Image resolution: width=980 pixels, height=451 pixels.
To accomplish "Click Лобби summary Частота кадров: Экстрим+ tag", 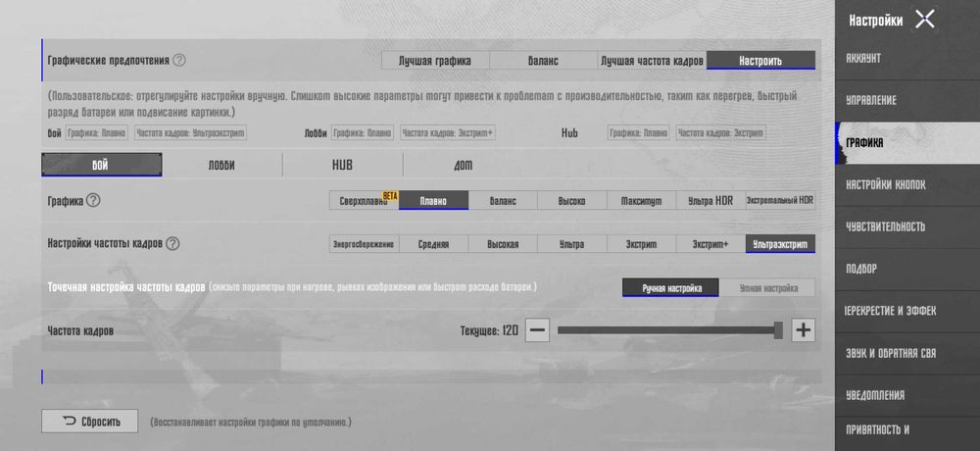I will pyautogui.click(x=448, y=133).
